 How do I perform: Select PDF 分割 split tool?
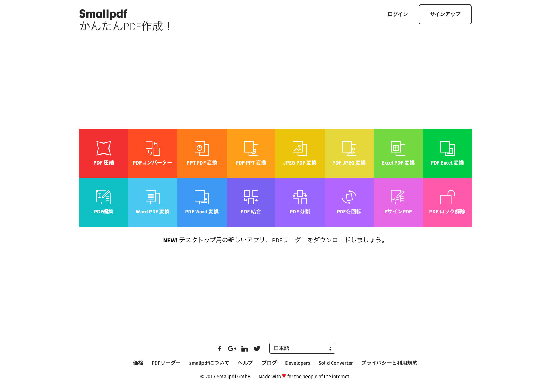300,202
